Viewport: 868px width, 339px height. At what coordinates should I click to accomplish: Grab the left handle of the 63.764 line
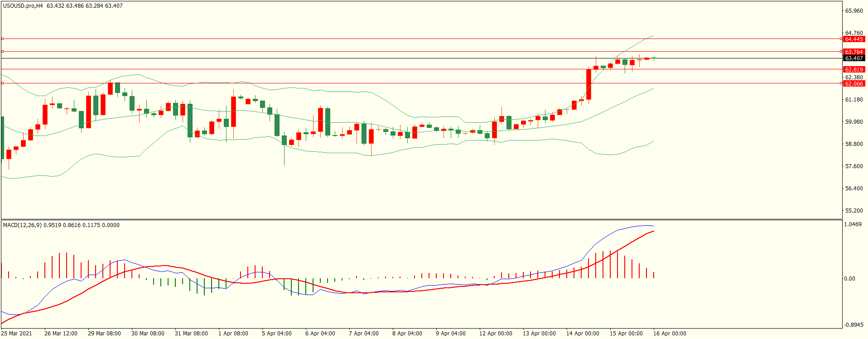point(3,52)
